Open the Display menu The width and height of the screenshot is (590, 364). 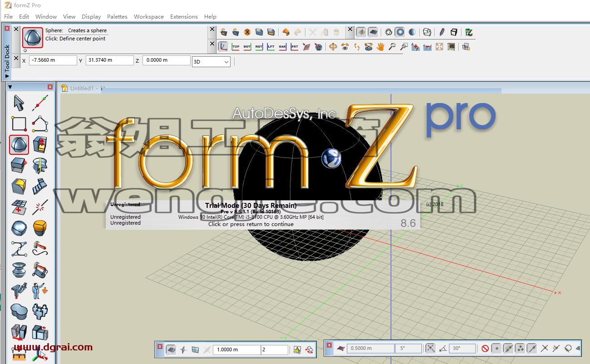point(91,16)
